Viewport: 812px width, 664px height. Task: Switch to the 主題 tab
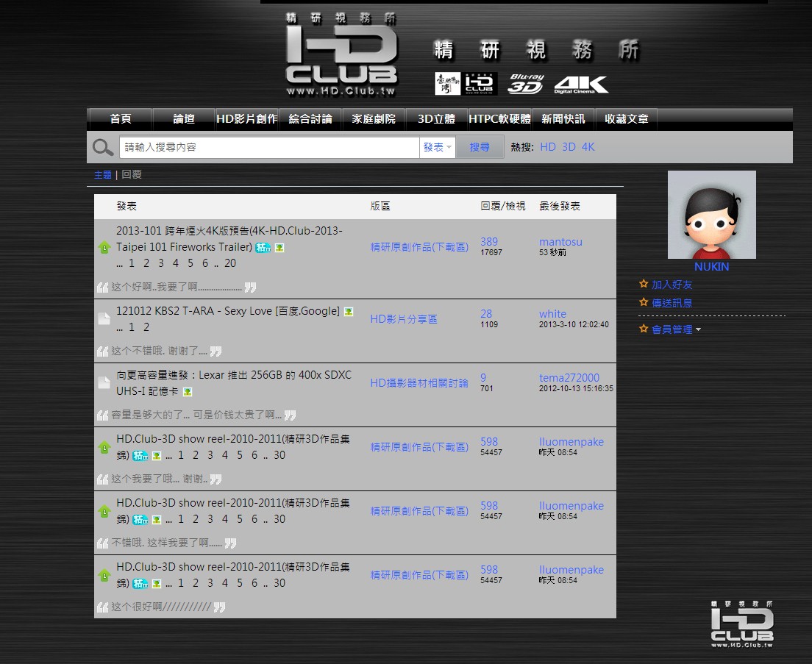pos(102,175)
